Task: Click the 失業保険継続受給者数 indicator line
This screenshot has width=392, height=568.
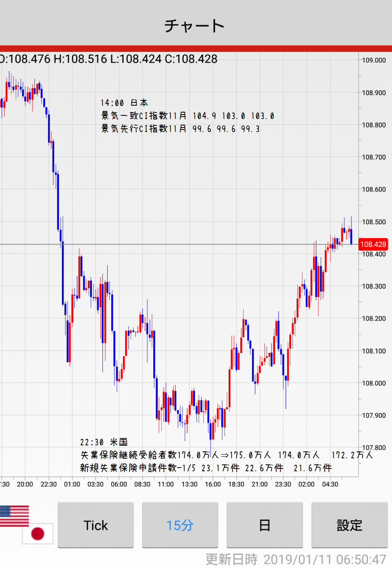Action: click(227, 455)
